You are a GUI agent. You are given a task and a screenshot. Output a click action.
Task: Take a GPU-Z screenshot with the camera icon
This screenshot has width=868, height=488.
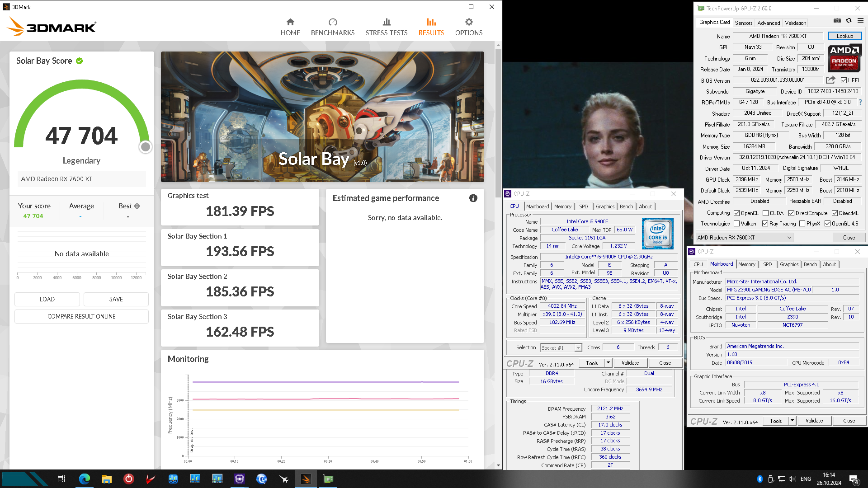[837, 20]
